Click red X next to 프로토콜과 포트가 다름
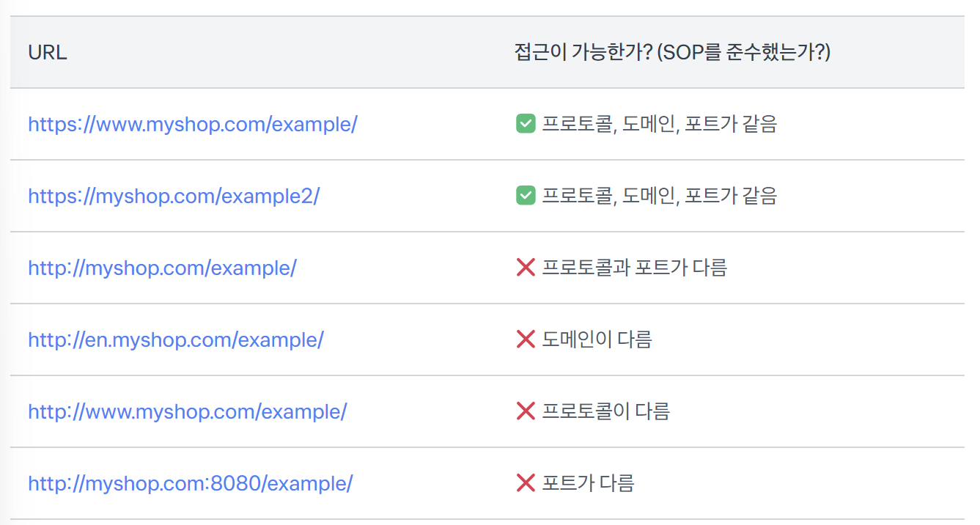This screenshot has width=980, height=525. (x=526, y=268)
